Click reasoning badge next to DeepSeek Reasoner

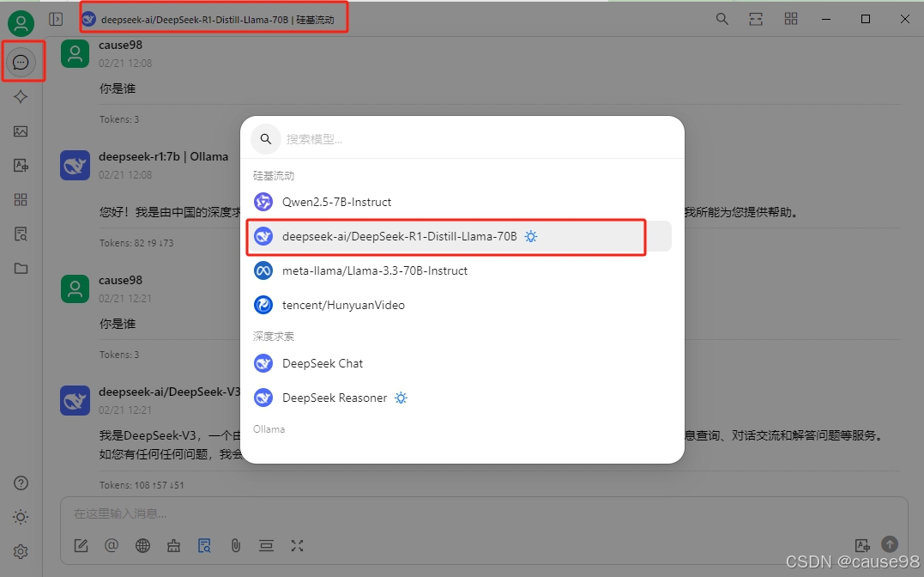point(401,398)
